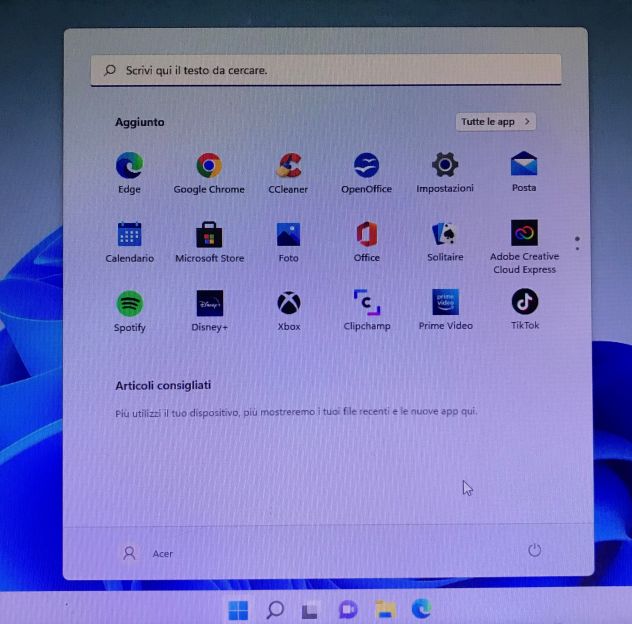The image size is (632, 624).
Task: Launch the Office app
Action: 367,241
